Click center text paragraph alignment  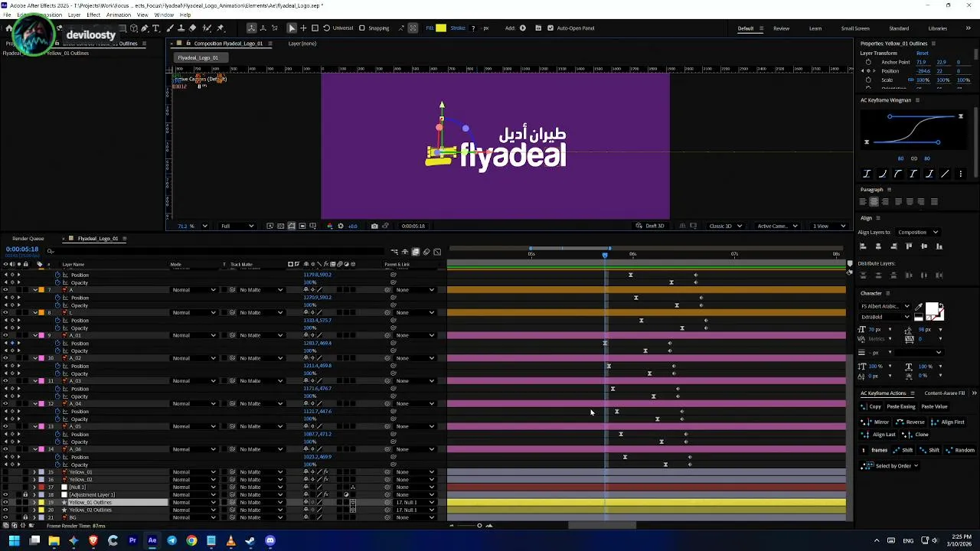(874, 202)
